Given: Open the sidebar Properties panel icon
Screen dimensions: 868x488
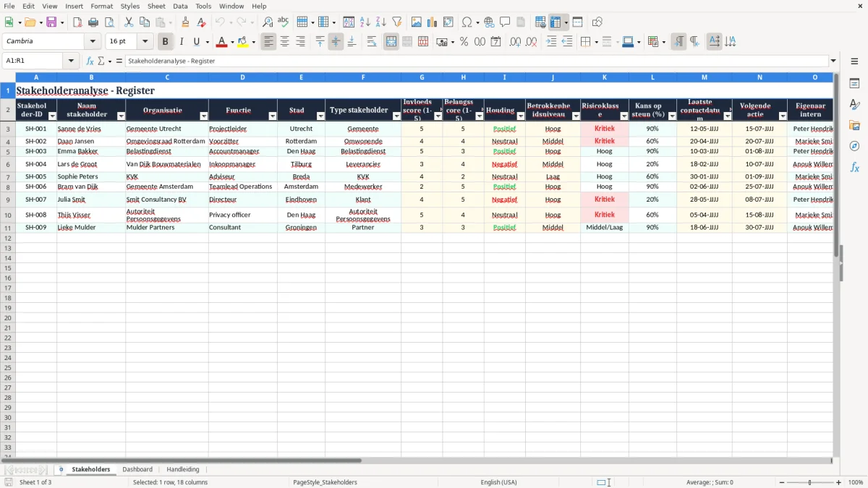Looking at the screenshot, I should coord(855,83).
